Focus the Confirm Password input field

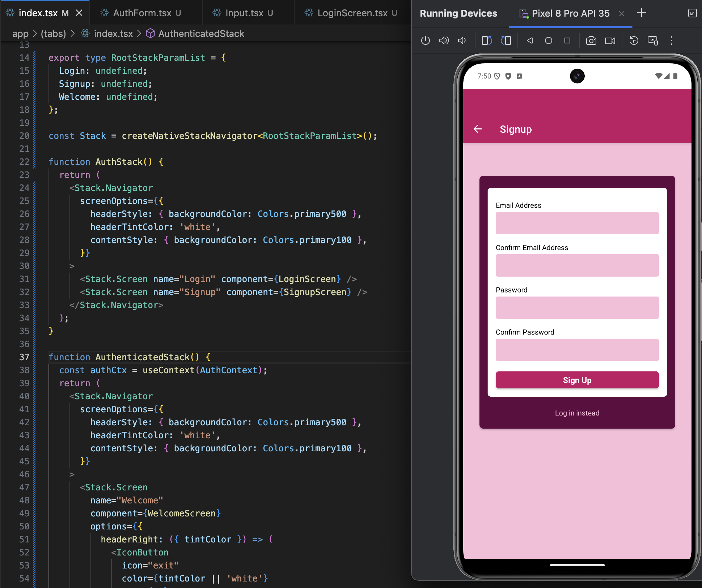[577, 350]
